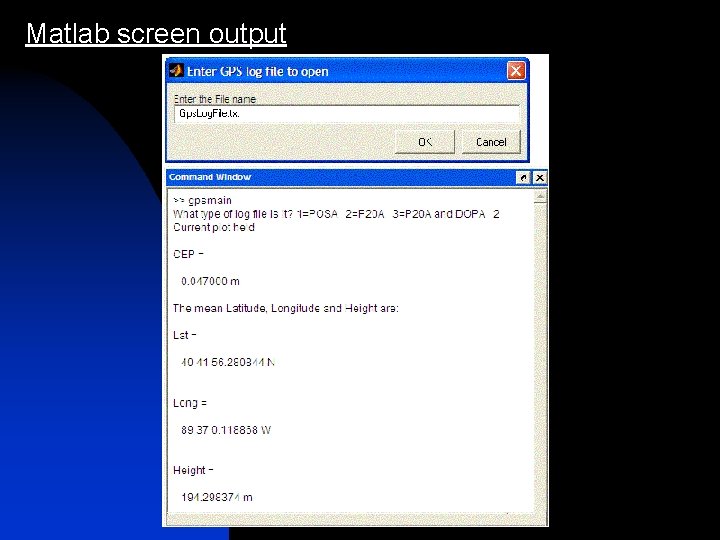Click the MATLAB icon in dialog title bar

(x=176, y=71)
